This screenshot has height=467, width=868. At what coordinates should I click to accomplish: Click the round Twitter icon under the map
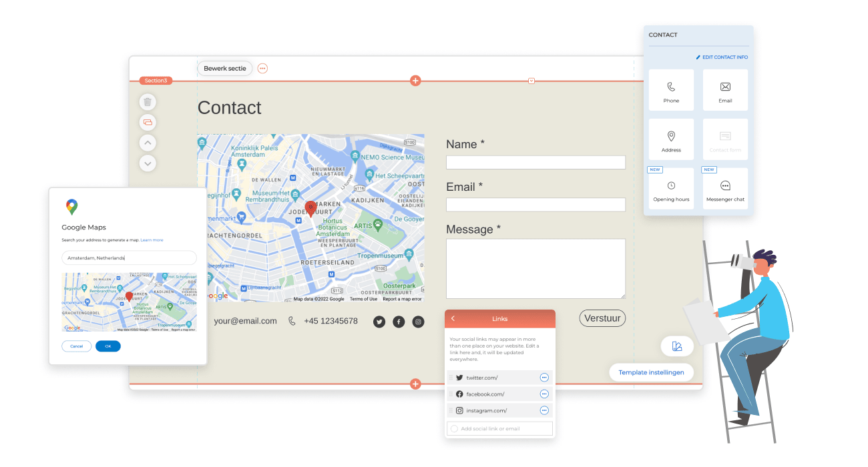click(x=379, y=322)
